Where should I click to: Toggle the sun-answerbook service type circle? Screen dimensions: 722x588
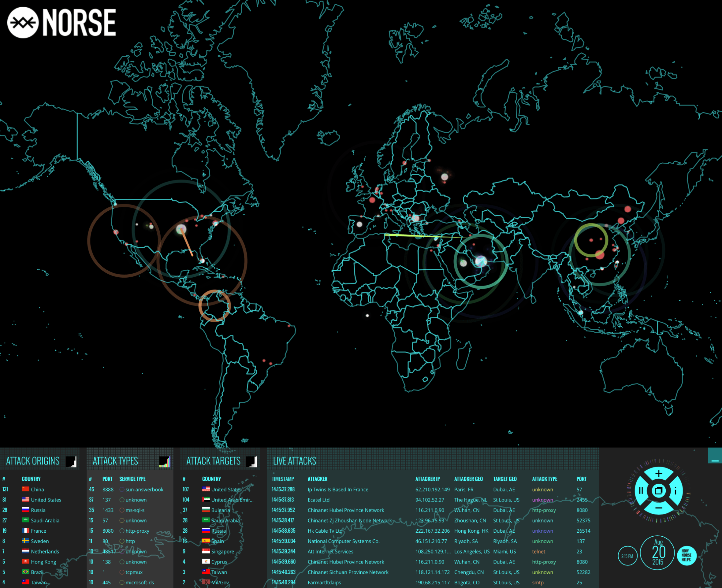coord(122,489)
